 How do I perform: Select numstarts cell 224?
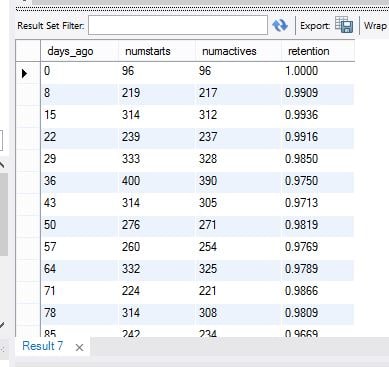(x=157, y=291)
